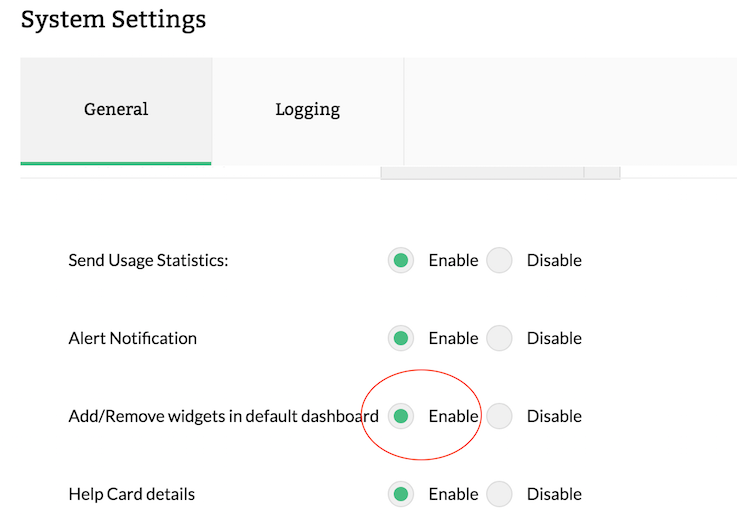Click Add/Remove widgets in default dashboard text
This screenshot has height=530, width=737.
click(x=223, y=416)
